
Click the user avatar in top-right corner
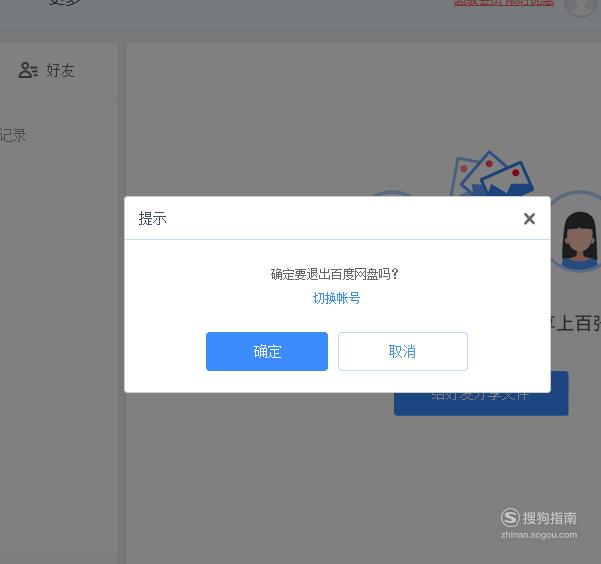click(x=581, y=6)
